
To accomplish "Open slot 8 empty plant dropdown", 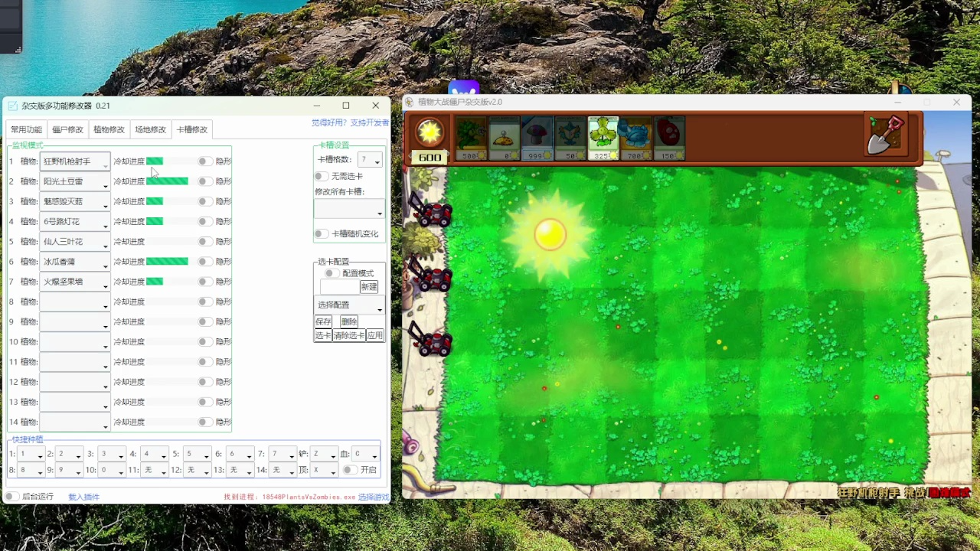I will [x=75, y=302].
